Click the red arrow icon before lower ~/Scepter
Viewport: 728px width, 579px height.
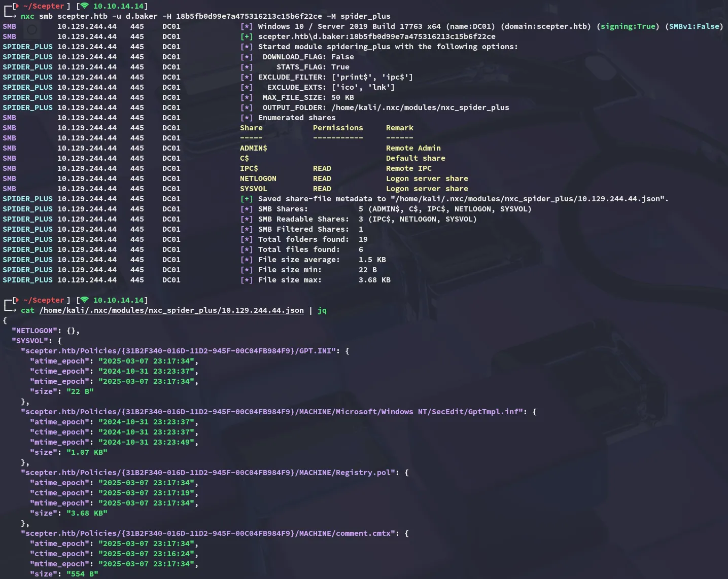(17, 300)
